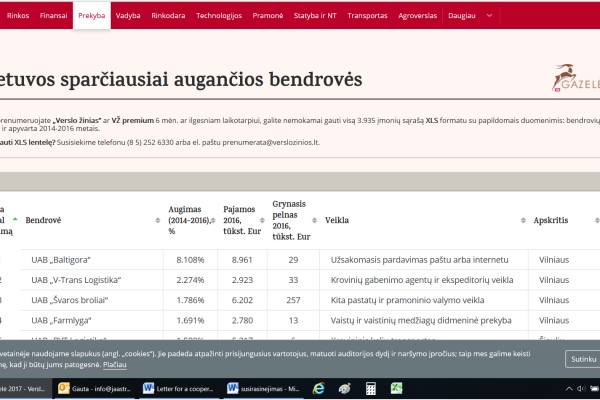Click revenue value 8.961
The image size is (600, 400).
pos(242,260)
